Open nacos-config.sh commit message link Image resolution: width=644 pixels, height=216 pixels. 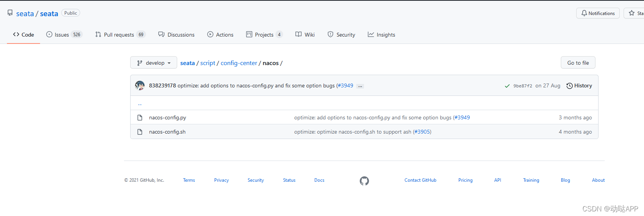tap(353, 132)
